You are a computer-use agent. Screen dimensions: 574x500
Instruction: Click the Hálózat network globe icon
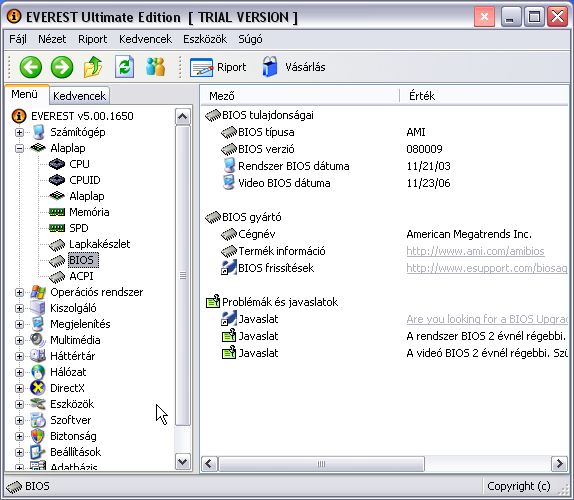click(38, 372)
